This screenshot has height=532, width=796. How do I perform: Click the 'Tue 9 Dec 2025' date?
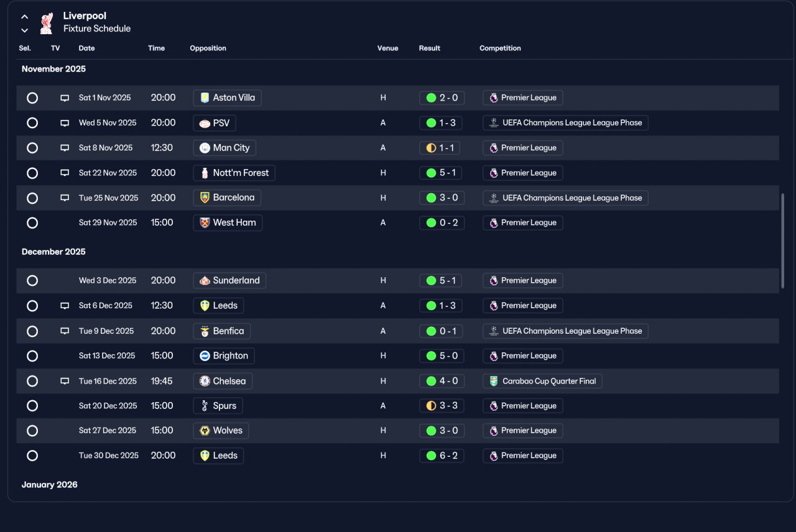point(106,331)
